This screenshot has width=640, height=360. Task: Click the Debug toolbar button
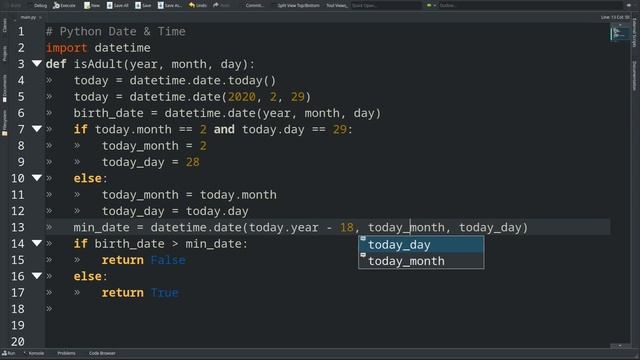(x=40, y=5)
